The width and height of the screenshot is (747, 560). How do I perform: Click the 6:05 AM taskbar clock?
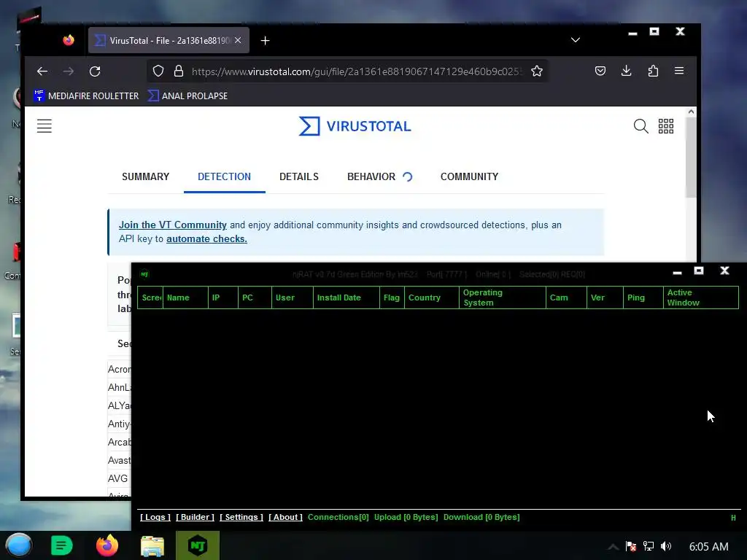click(708, 547)
